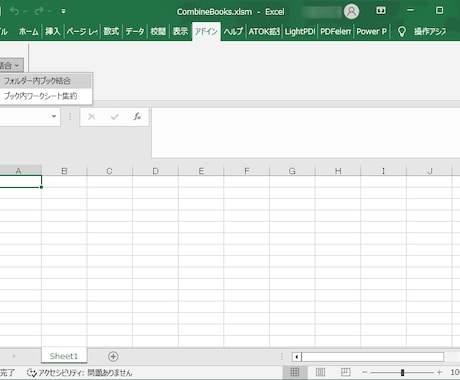The height and width of the screenshot is (380, 460).
Task: Open Ribbon Display Options icon
Action: (381, 11)
